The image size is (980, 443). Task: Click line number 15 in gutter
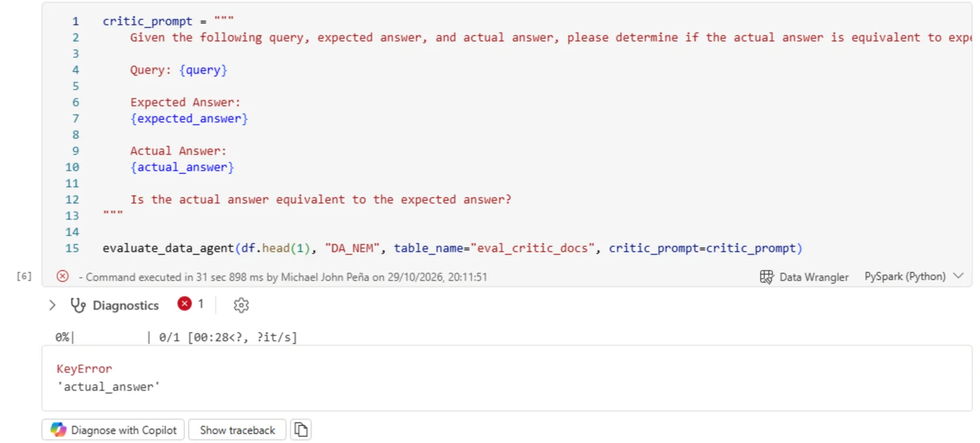pyautogui.click(x=72, y=248)
